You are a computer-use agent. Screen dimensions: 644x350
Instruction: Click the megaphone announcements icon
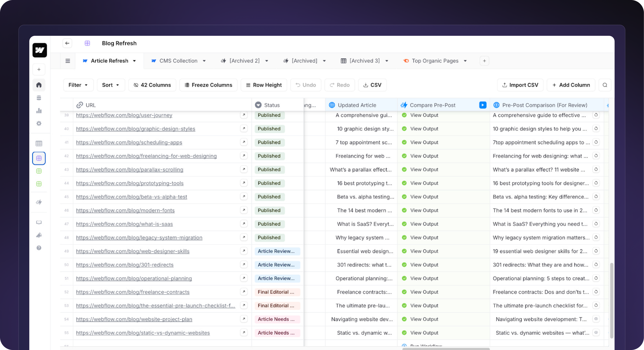39,235
